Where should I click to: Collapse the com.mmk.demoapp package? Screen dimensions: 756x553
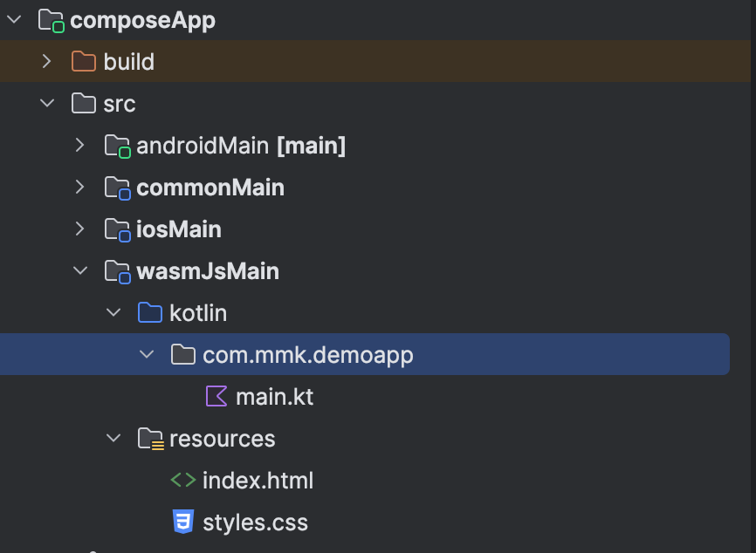tap(147, 354)
